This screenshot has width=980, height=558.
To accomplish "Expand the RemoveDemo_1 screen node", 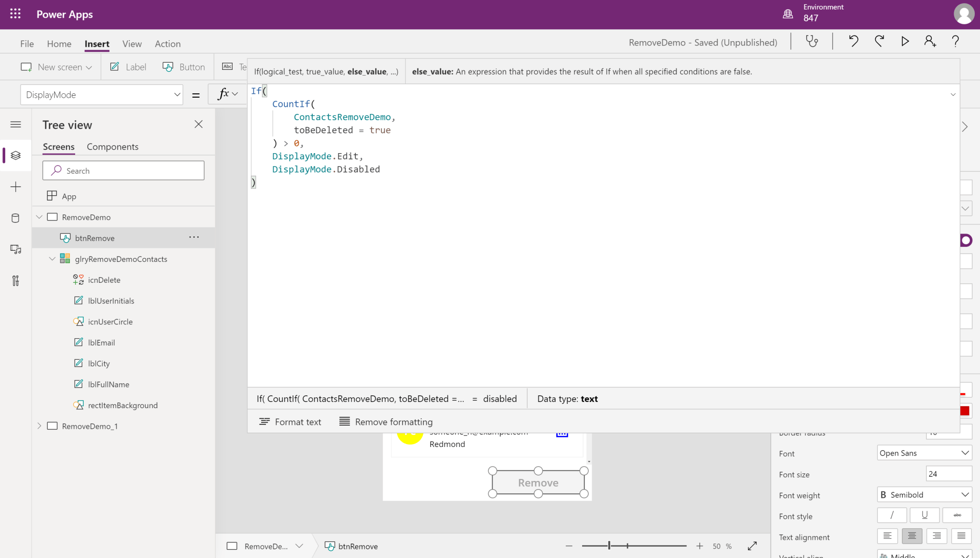I will [x=39, y=426].
